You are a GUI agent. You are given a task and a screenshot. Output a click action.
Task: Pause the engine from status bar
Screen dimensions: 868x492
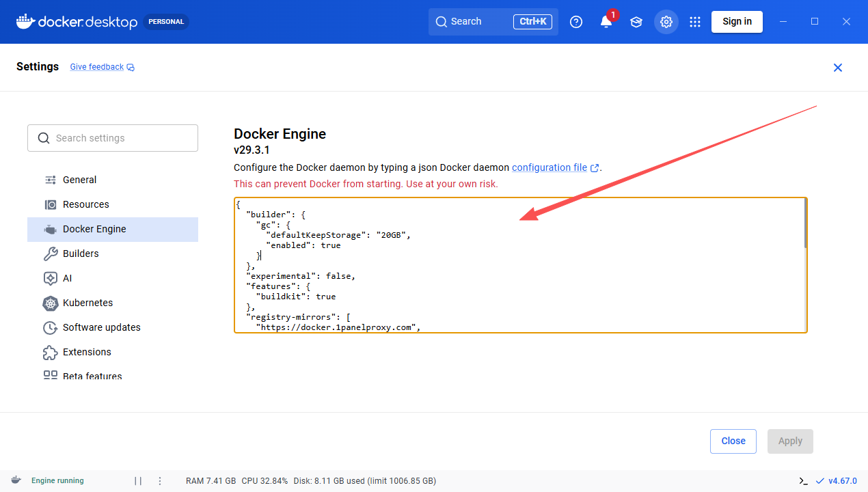pos(138,480)
